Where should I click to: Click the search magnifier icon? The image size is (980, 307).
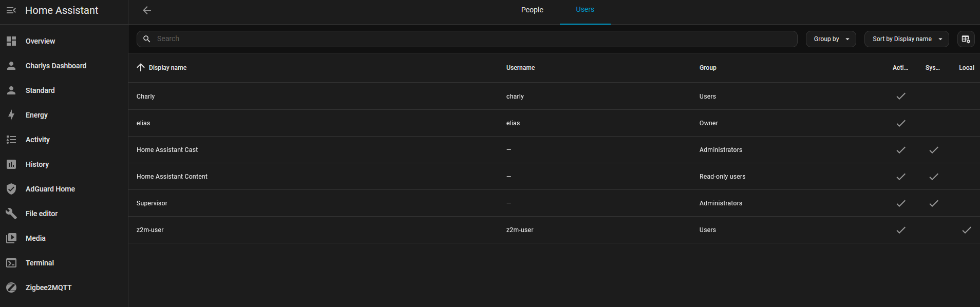[147, 39]
